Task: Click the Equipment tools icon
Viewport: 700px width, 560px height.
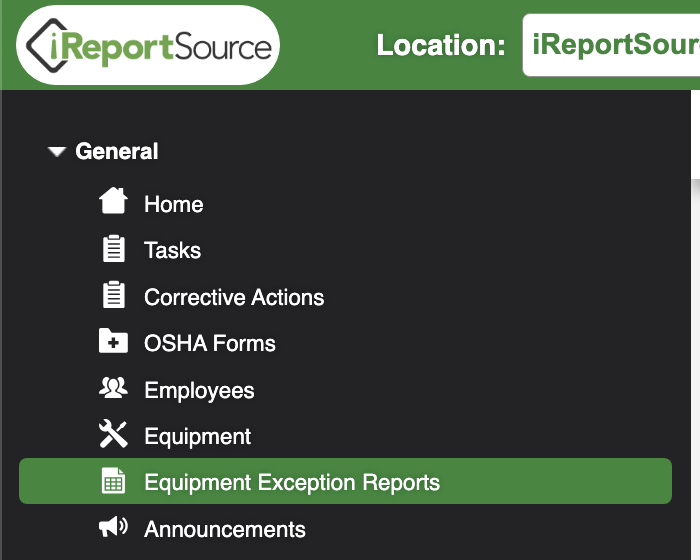Action: [113, 434]
